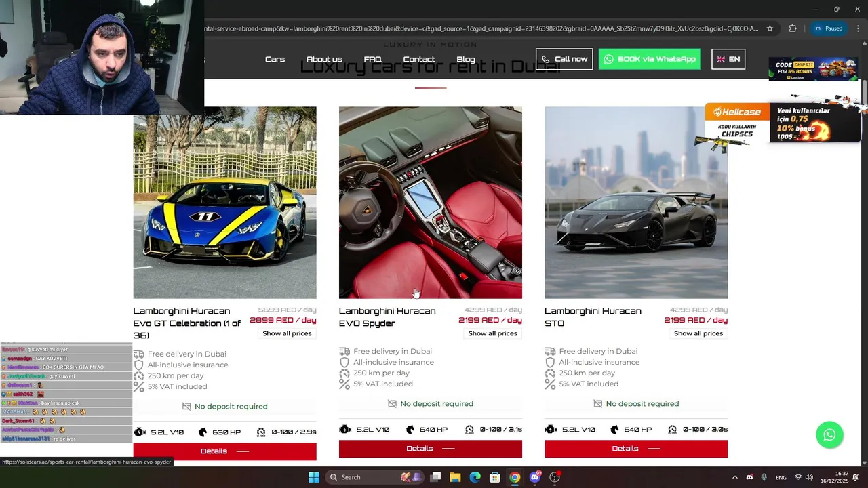Click the acceleration icon beside 0-100 / 3.0s
The width and height of the screenshot is (868, 488).
(672, 430)
